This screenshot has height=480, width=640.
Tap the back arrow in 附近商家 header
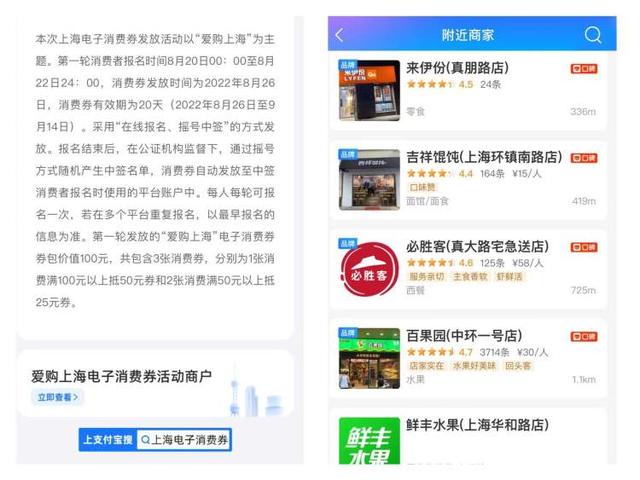click(x=339, y=35)
